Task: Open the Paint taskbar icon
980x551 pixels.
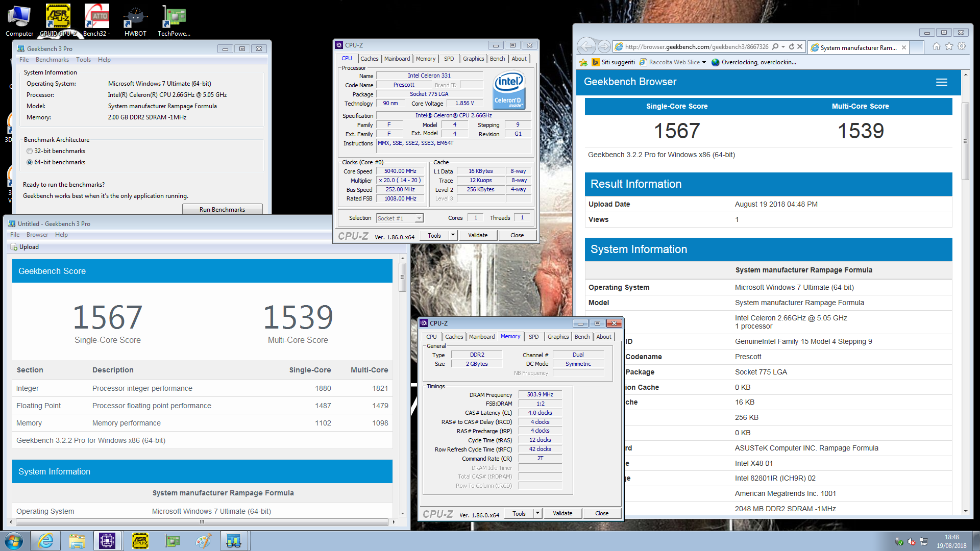Action: (203, 541)
